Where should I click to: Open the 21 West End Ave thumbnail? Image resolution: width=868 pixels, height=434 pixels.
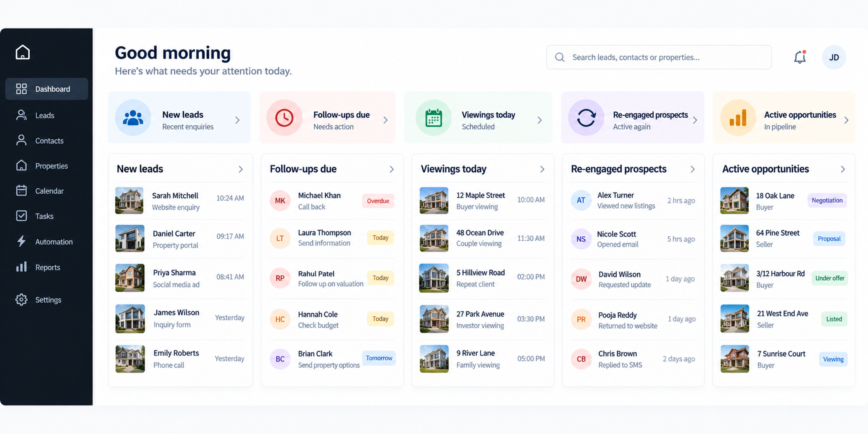tap(735, 319)
